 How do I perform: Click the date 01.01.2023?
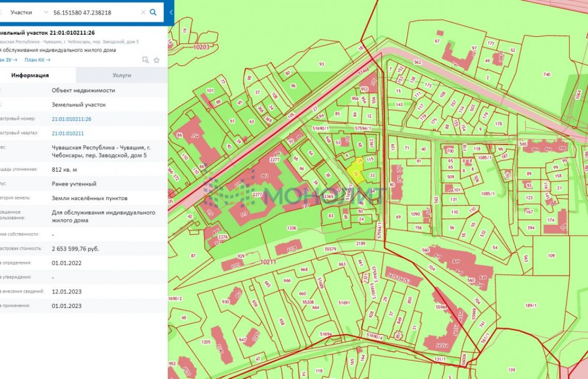tap(67, 306)
